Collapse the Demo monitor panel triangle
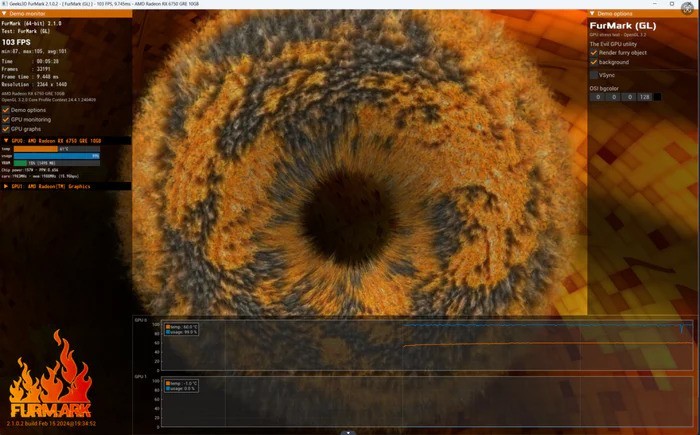Image resolution: width=700 pixels, height=435 pixels. (x=4, y=14)
